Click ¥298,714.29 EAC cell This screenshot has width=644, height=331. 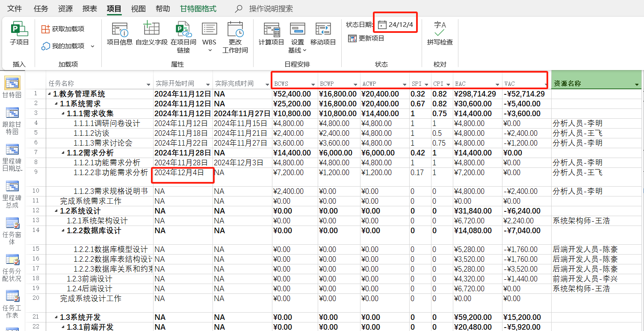(477, 94)
